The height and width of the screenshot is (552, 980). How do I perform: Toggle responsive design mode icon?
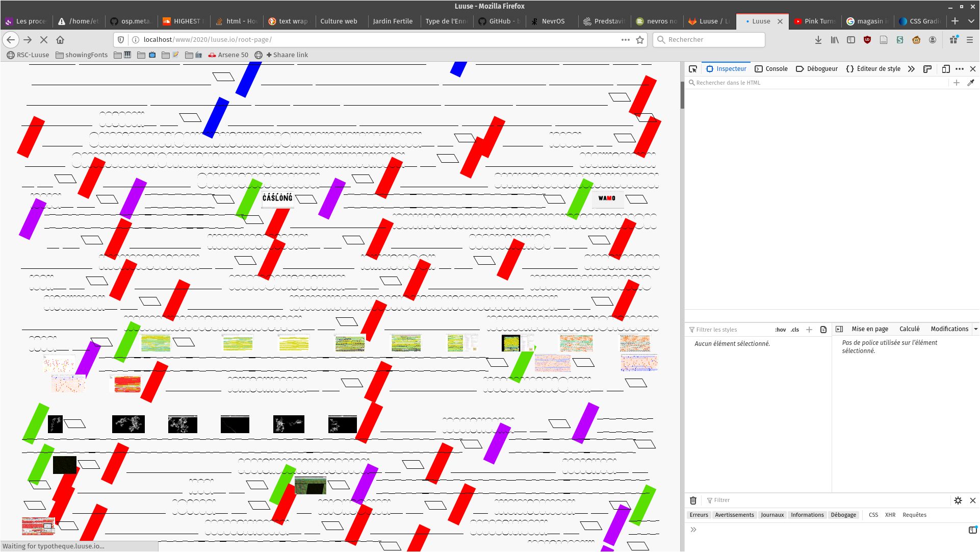[x=946, y=69]
